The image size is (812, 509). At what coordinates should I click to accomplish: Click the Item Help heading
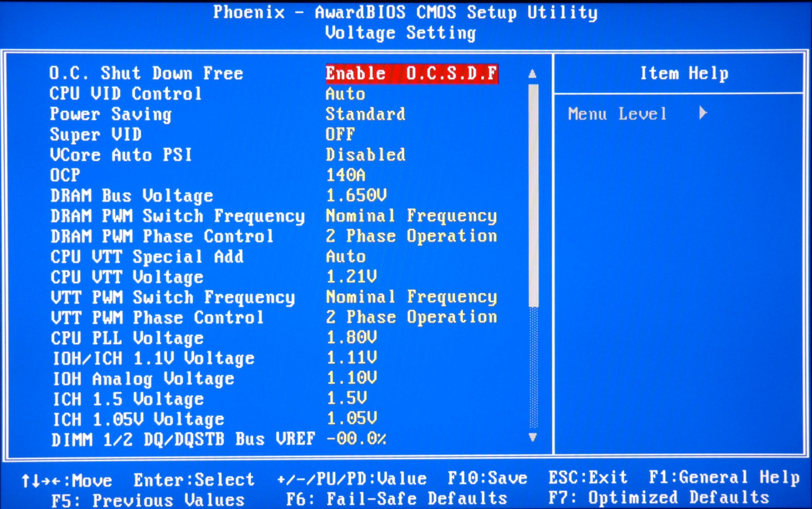[x=684, y=74]
